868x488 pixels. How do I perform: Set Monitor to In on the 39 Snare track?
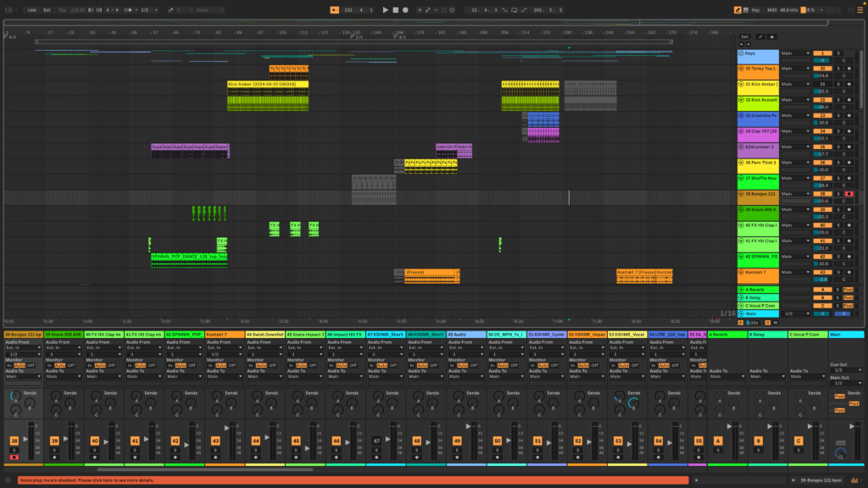click(50, 365)
